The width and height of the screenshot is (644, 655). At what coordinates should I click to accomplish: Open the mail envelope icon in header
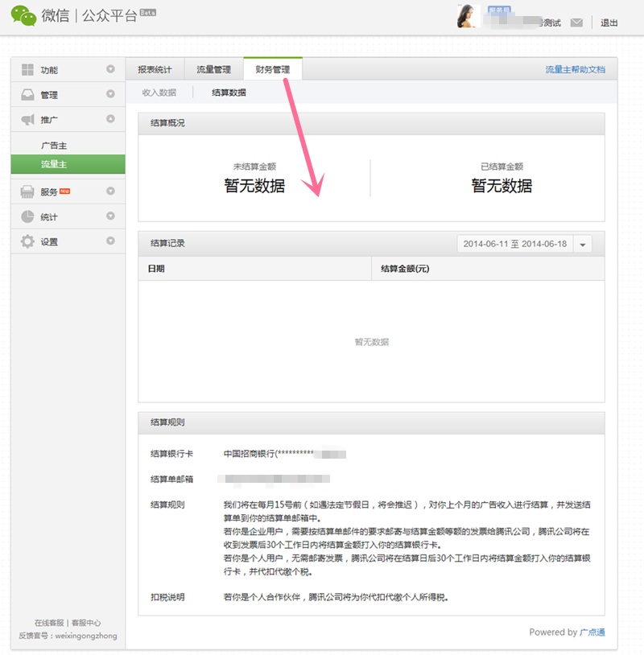[x=576, y=23]
